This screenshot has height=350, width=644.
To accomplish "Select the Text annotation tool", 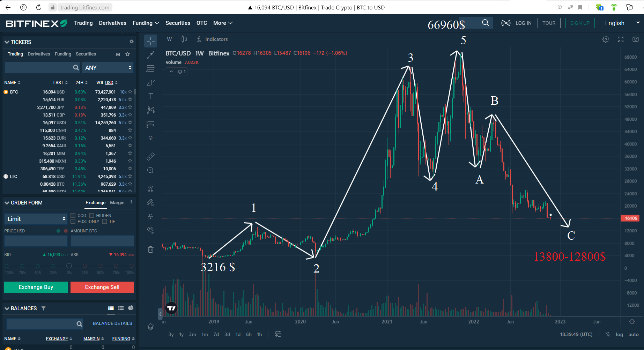I will pos(150,96).
